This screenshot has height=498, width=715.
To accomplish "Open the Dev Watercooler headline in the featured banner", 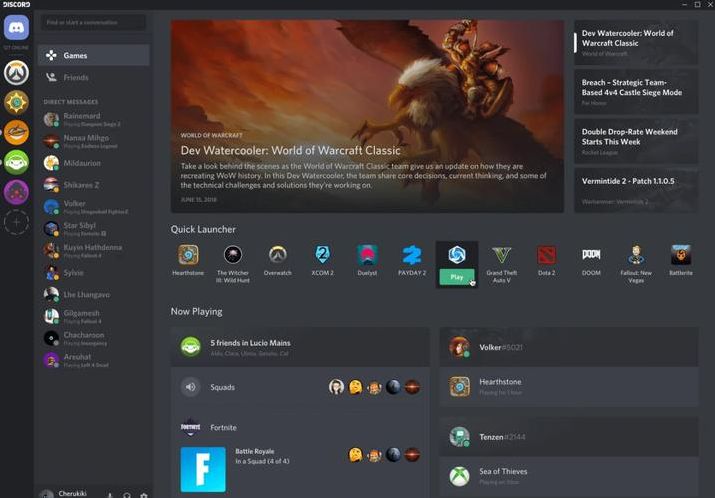I will pos(290,150).
